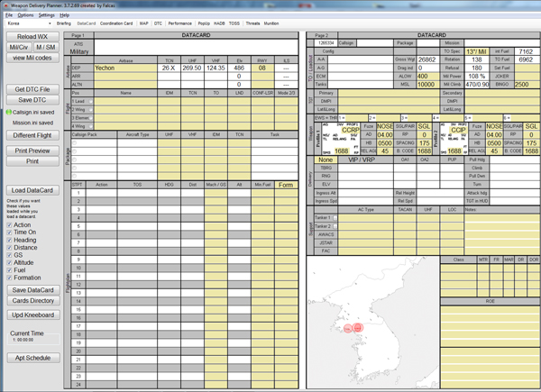Select the 1 Lead radio button
Screen dimensions: 541x392
pyautogui.click(x=90, y=101)
